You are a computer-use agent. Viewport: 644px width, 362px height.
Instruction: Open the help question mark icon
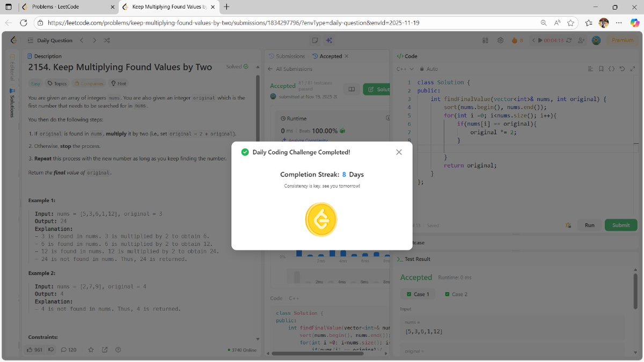[118, 350]
